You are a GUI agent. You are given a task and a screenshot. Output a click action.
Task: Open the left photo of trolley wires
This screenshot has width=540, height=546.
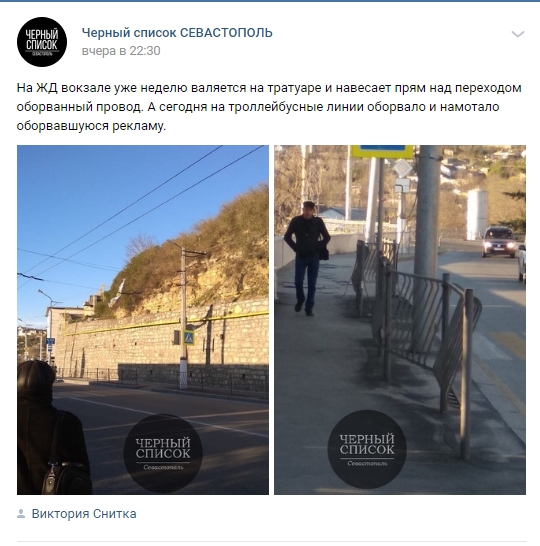(143, 320)
